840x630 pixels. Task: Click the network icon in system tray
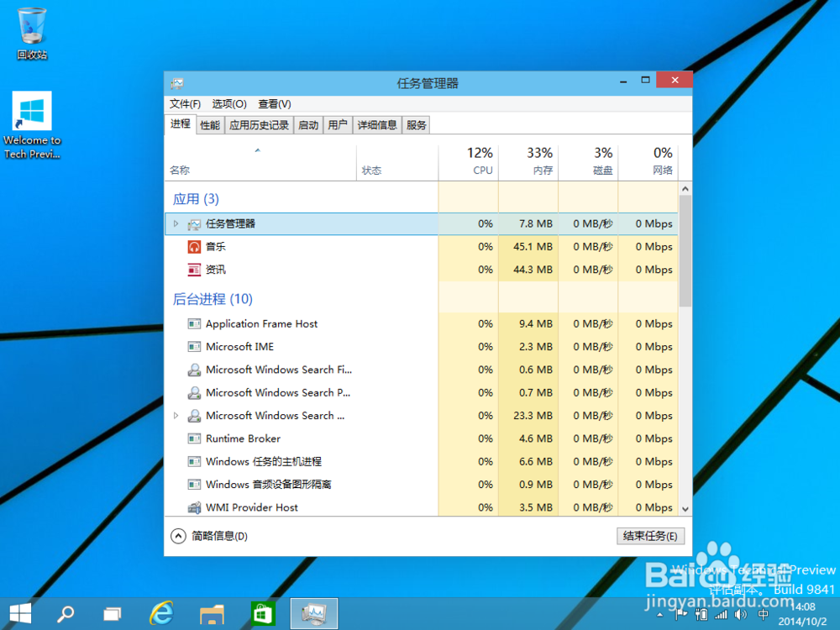coord(722,613)
